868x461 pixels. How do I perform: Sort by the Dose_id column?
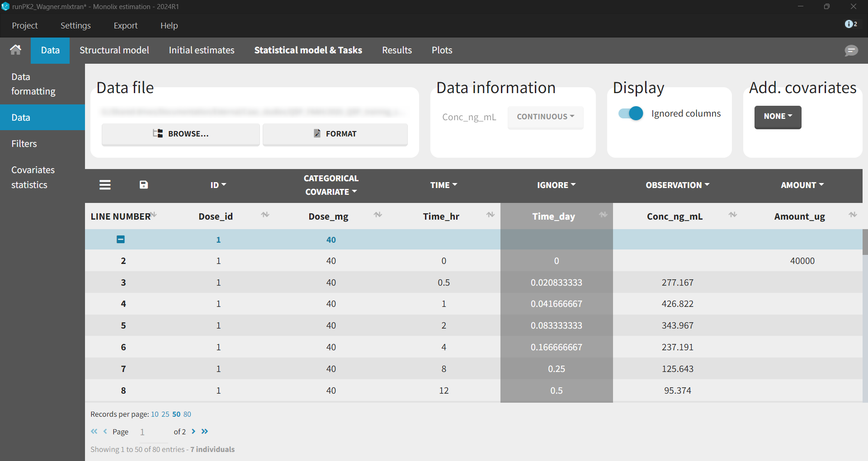coord(265,215)
